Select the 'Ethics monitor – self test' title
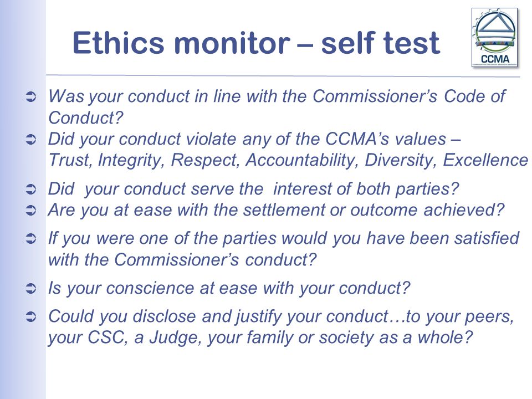 pyautogui.click(x=256, y=43)
